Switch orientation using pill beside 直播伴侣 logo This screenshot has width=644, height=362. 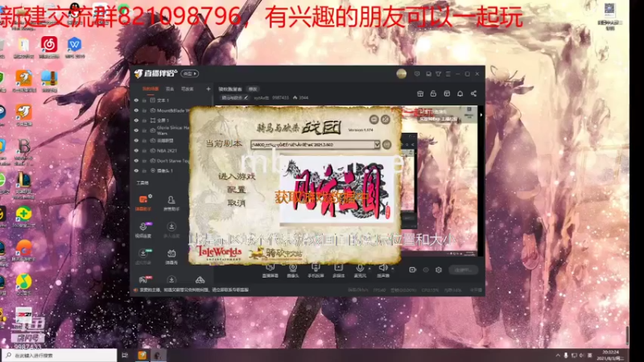[x=190, y=73]
